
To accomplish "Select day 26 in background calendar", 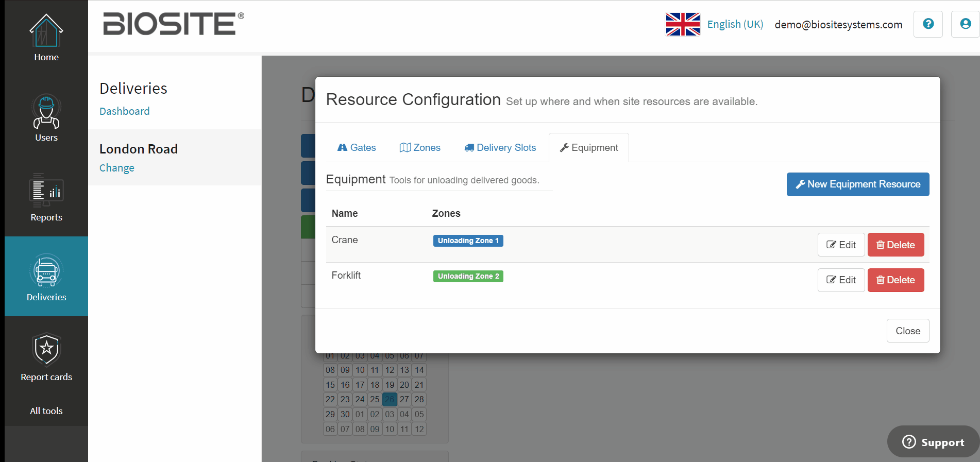I will [x=390, y=399].
